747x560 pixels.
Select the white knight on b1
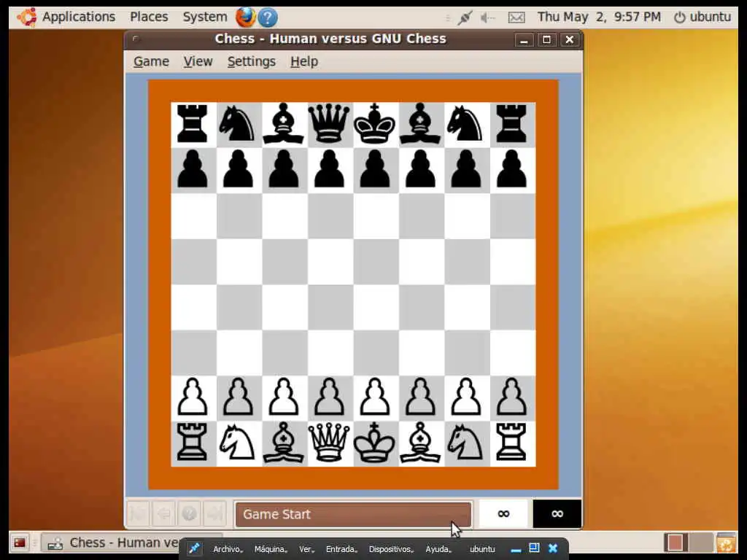237,443
